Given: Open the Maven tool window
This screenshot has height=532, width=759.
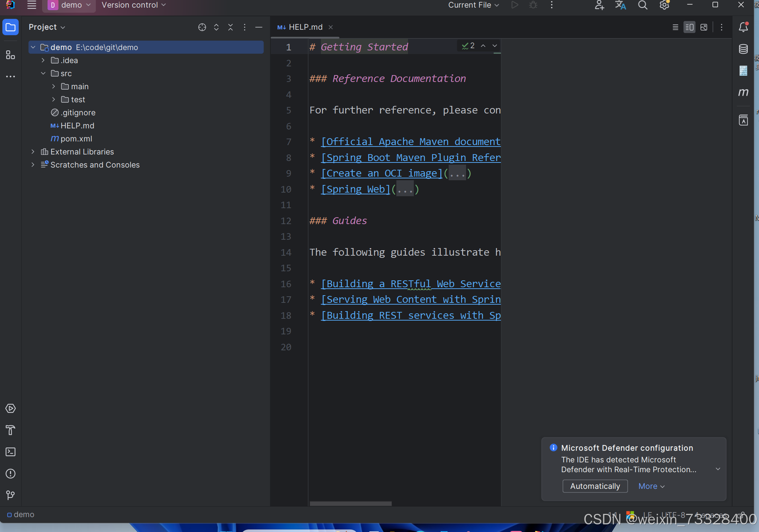Looking at the screenshot, I should point(743,92).
